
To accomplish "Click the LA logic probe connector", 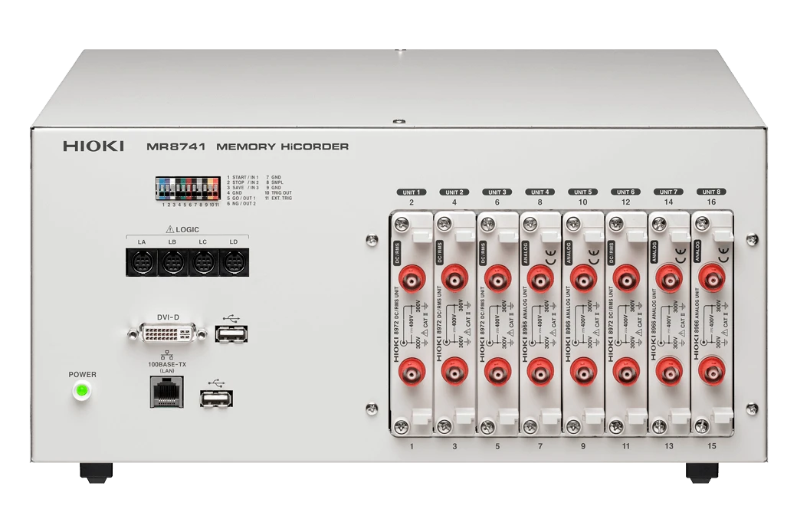I will pyautogui.click(x=141, y=263).
